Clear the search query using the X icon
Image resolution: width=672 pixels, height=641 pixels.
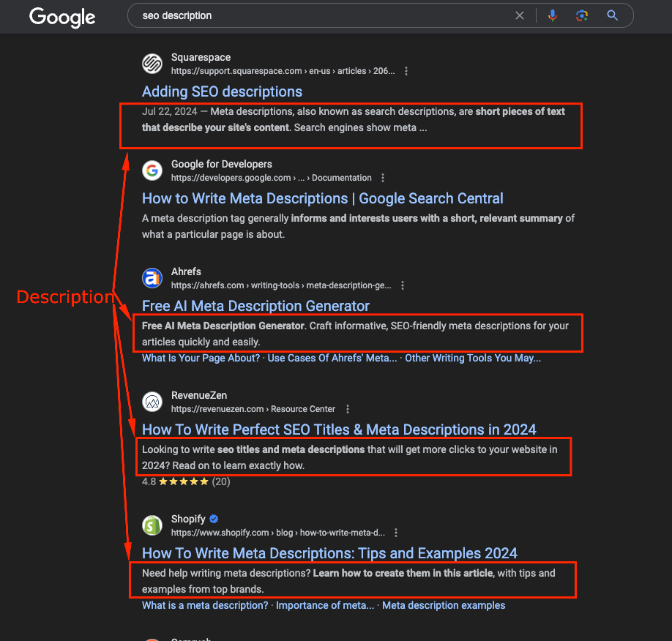pos(520,15)
